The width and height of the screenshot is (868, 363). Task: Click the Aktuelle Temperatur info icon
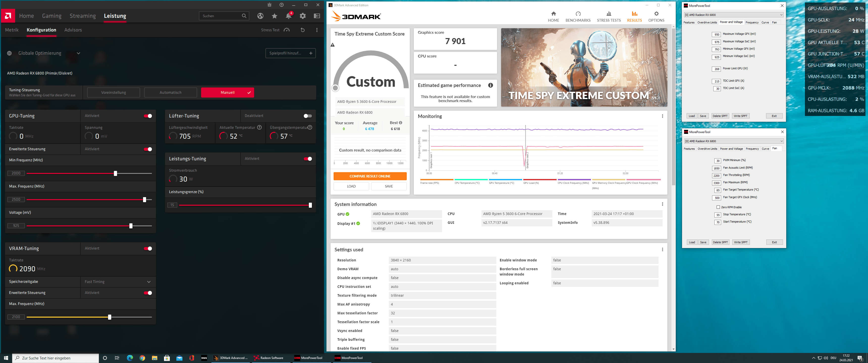(x=259, y=127)
